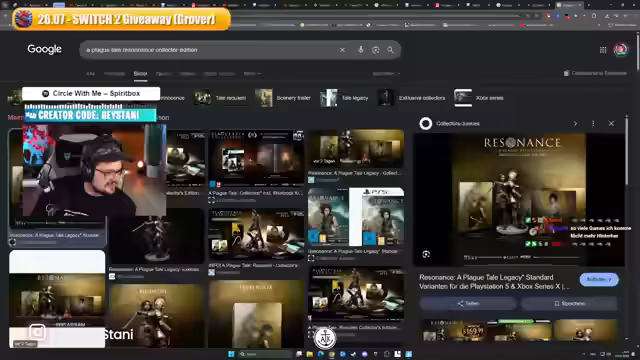Open the Google account avatar menu
The image size is (640, 360).
point(620,50)
